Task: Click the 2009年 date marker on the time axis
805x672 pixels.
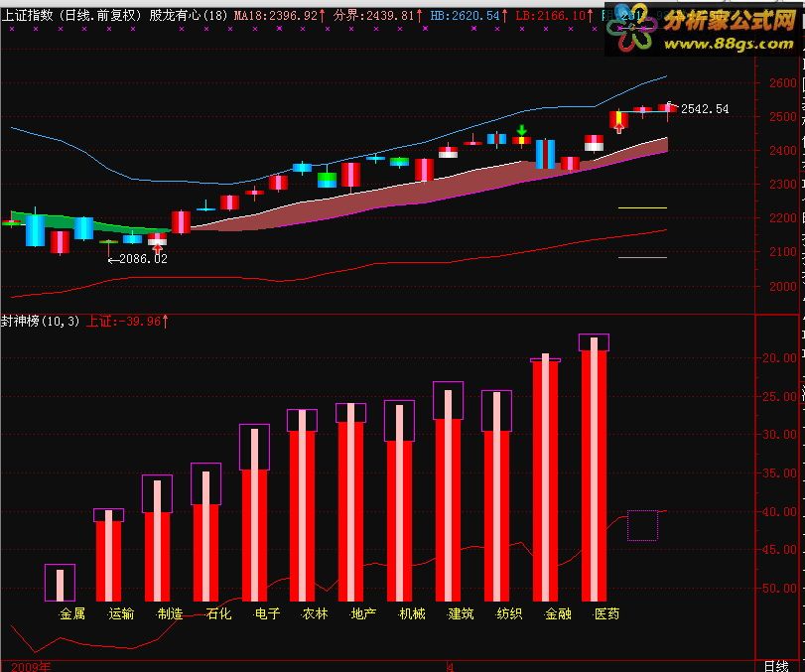Action: [31, 666]
